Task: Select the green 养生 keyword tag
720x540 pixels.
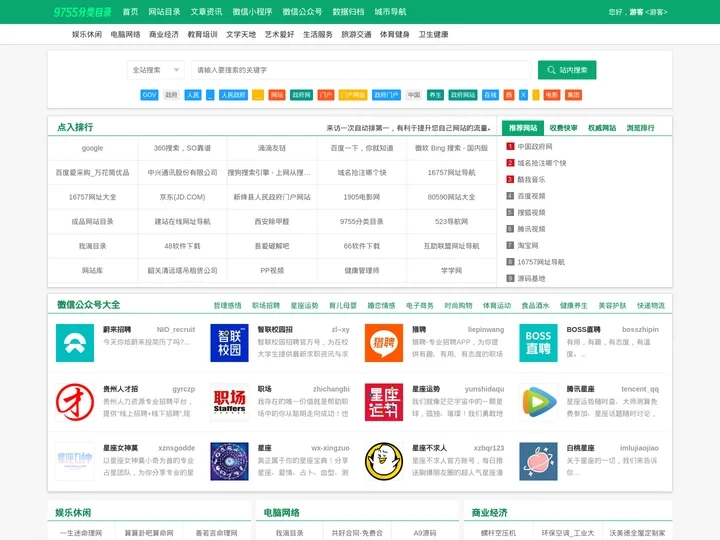Action: tap(435, 95)
